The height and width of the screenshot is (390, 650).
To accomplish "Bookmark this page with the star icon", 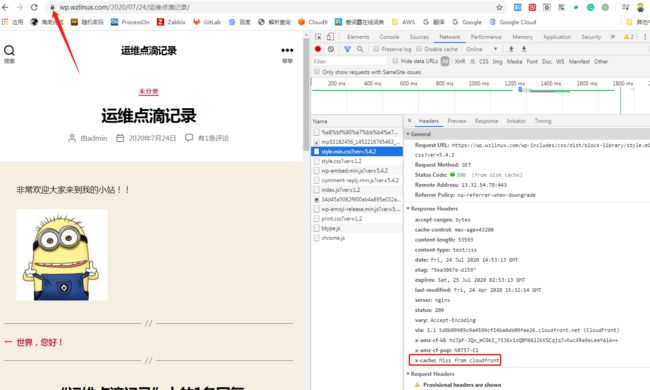I will (x=500, y=7).
